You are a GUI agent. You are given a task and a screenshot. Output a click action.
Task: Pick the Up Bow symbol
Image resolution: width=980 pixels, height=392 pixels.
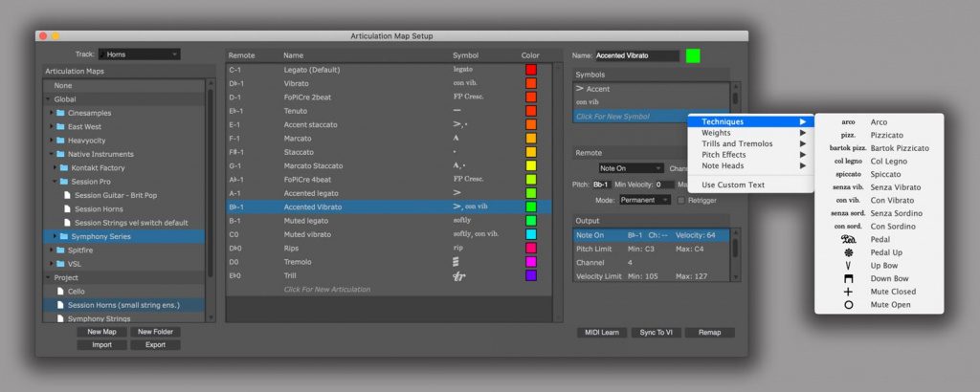[879, 266]
